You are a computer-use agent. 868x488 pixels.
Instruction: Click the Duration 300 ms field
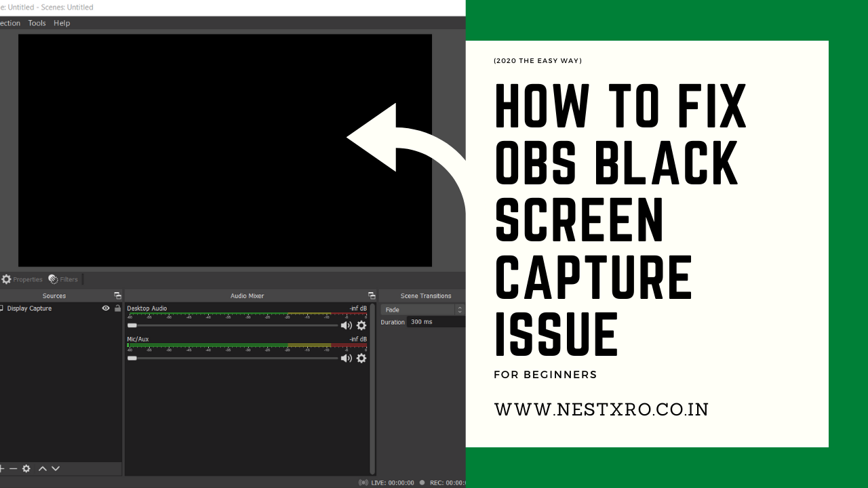pos(436,322)
